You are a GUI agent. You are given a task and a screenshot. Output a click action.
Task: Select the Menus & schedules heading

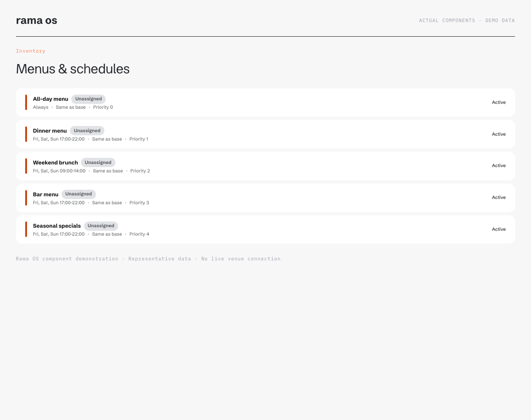pyautogui.click(x=73, y=69)
